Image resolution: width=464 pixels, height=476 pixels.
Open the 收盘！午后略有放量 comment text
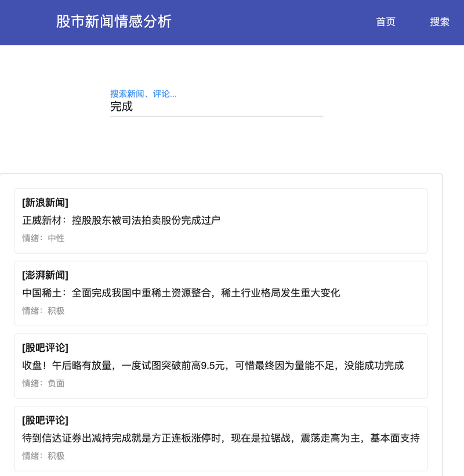click(213, 366)
